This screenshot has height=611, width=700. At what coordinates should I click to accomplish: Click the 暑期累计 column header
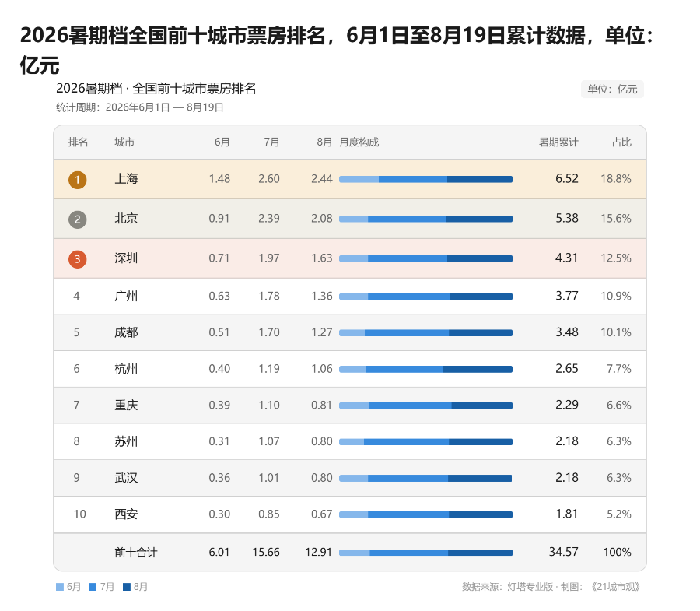(558, 142)
